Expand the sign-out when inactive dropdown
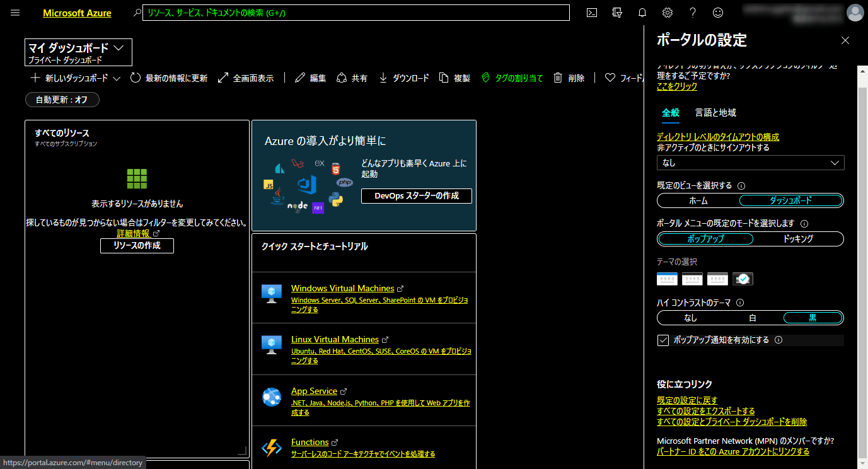Viewport: 868px width, 469px height. tap(750, 163)
